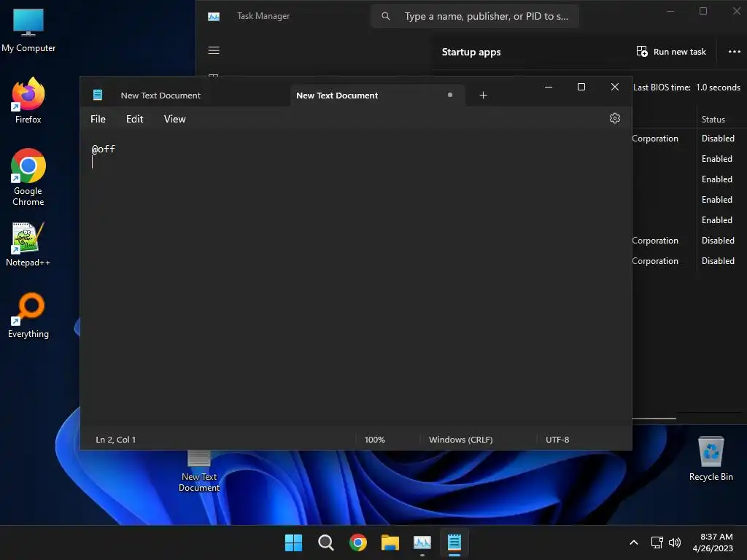The width and height of the screenshot is (747, 560).
Task: Open network status tray icon
Action: [657, 542]
